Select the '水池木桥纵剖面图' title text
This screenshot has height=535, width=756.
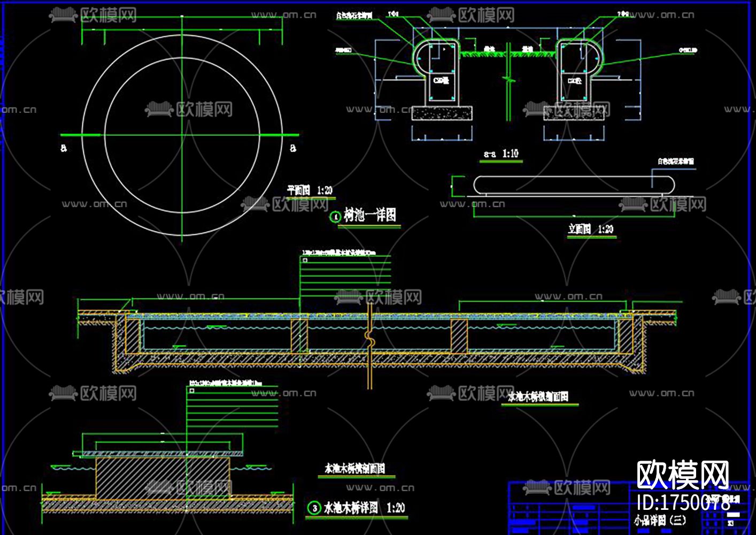[538, 397]
